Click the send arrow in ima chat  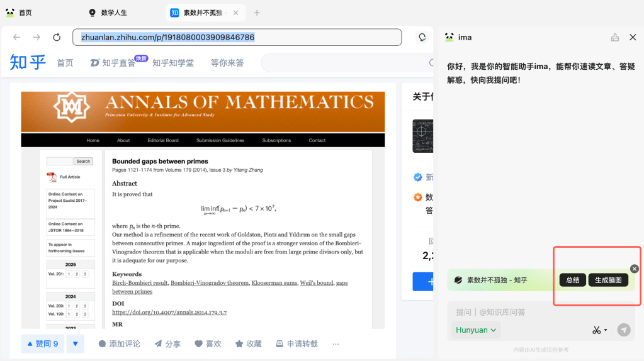pos(623,330)
